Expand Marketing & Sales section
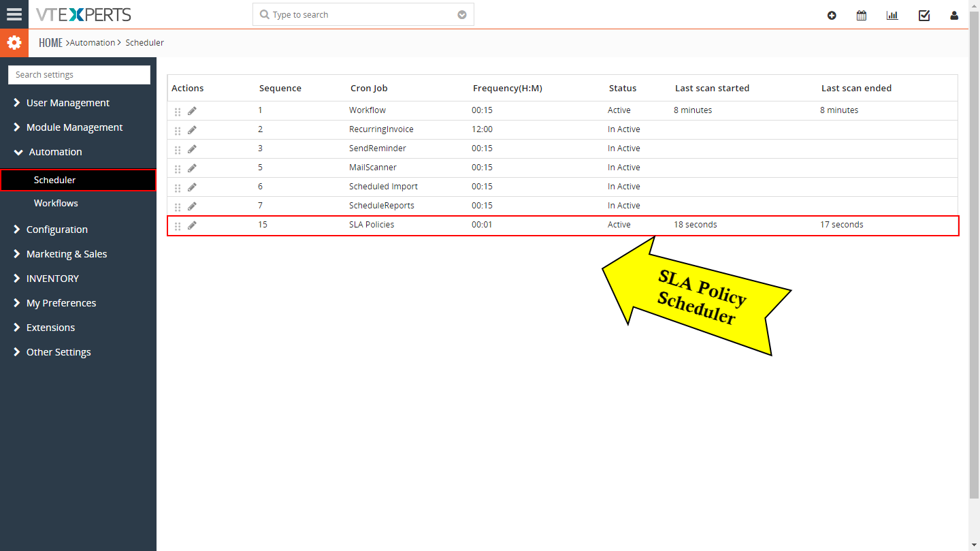The height and width of the screenshot is (551, 980). pos(60,254)
